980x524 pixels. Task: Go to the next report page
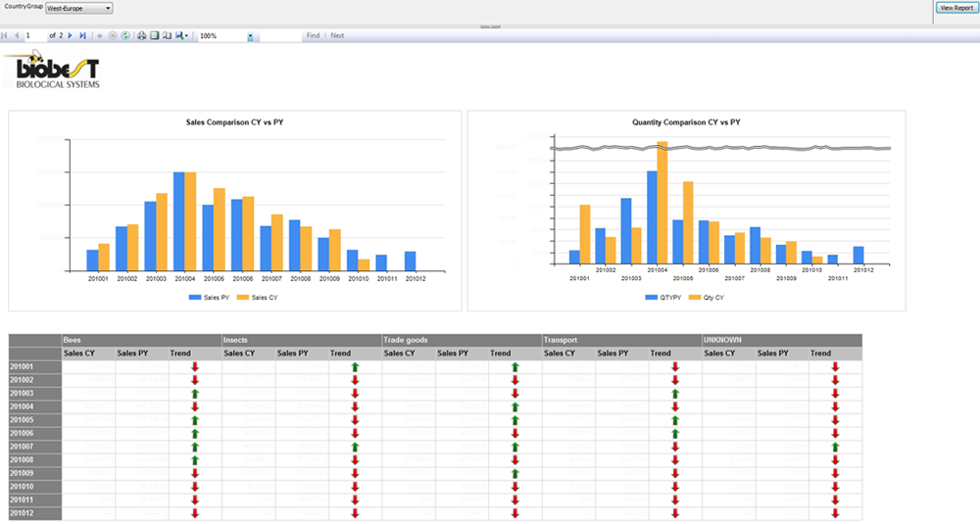[70, 35]
